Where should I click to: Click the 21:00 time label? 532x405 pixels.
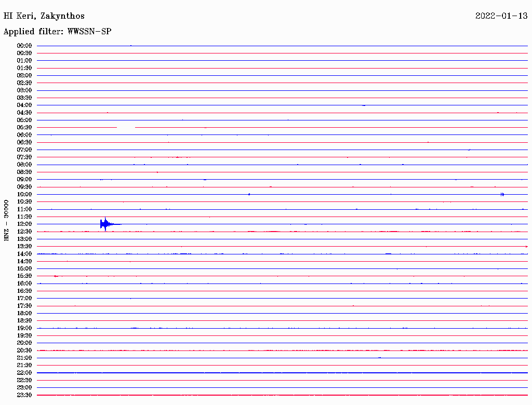click(24, 358)
